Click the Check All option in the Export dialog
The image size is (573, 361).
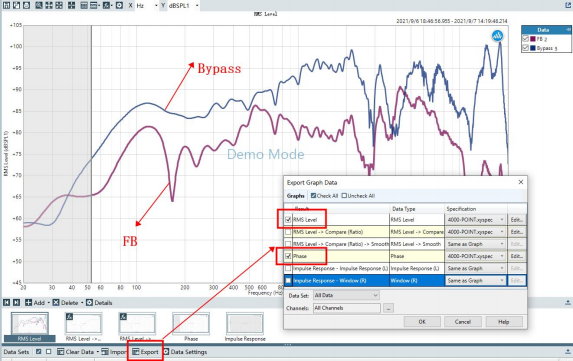pyautogui.click(x=324, y=196)
